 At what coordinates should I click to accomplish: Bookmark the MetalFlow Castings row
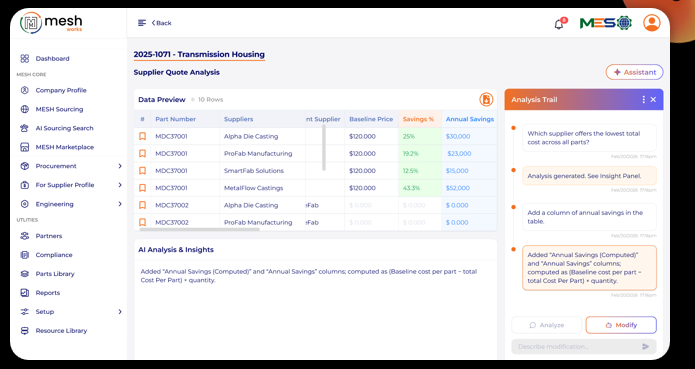coord(142,188)
